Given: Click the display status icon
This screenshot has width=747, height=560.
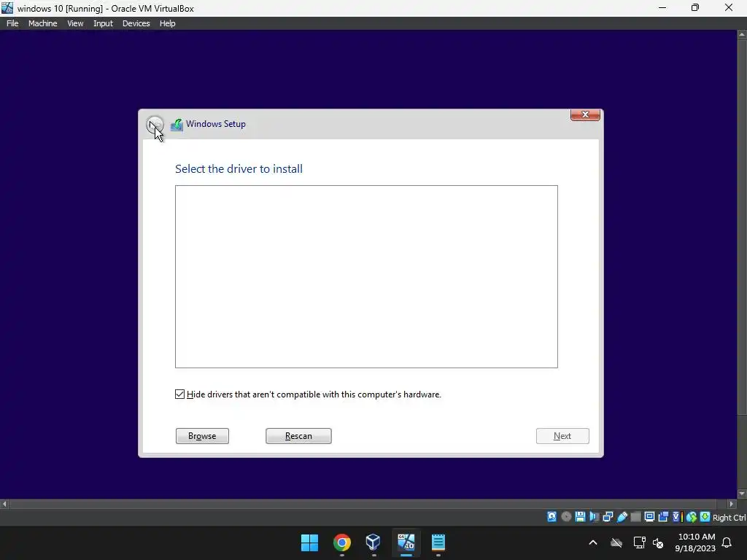Looking at the screenshot, I should point(649,517).
